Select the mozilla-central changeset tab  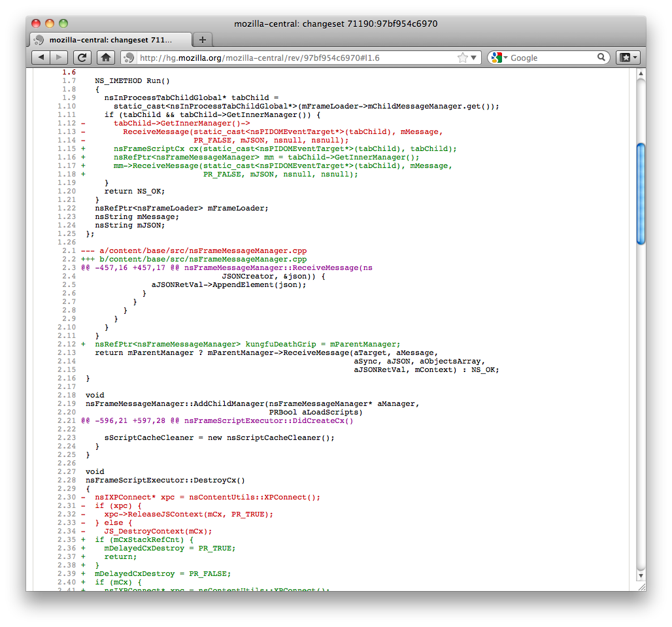(110, 40)
